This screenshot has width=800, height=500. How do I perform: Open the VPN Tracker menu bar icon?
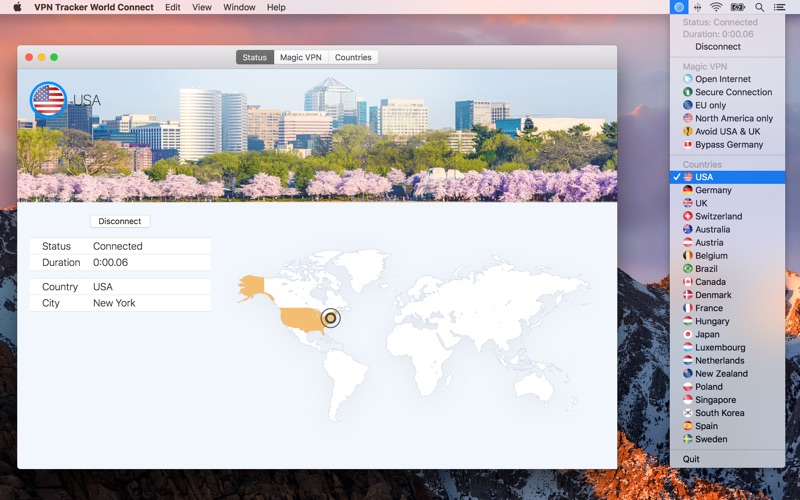coord(679,7)
